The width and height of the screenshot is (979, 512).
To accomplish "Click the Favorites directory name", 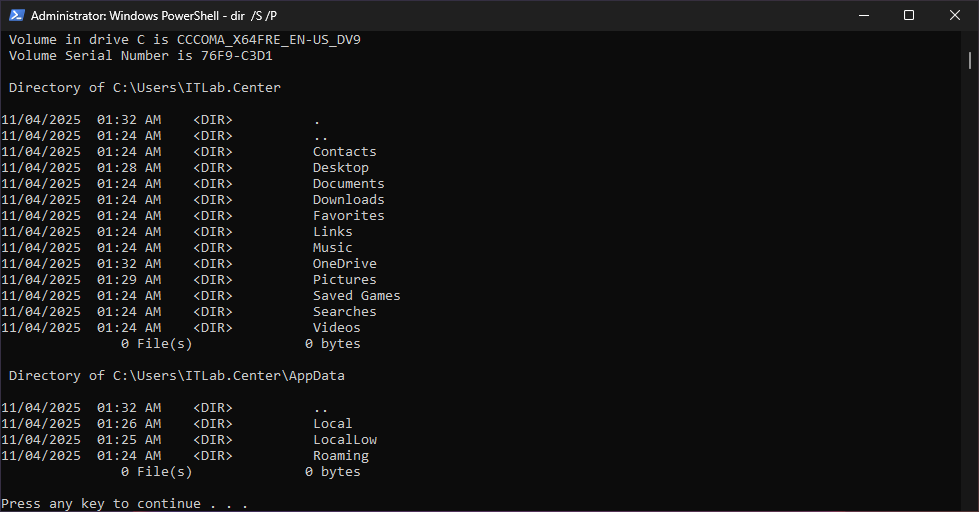I will pyautogui.click(x=348, y=216).
